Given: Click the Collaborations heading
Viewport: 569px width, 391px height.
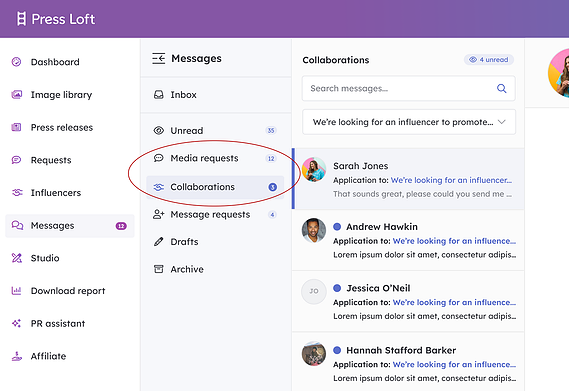Looking at the screenshot, I should click(x=336, y=60).
